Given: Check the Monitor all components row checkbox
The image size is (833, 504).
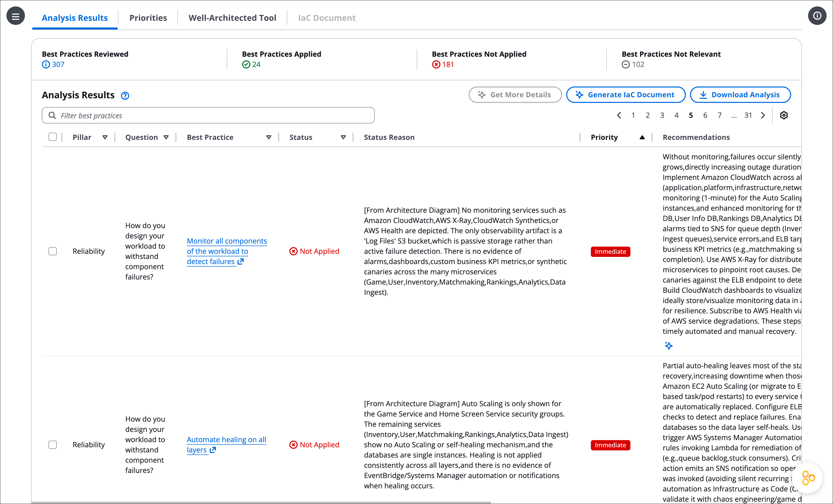Looking at the screenshot, I should tap(52, 251).
